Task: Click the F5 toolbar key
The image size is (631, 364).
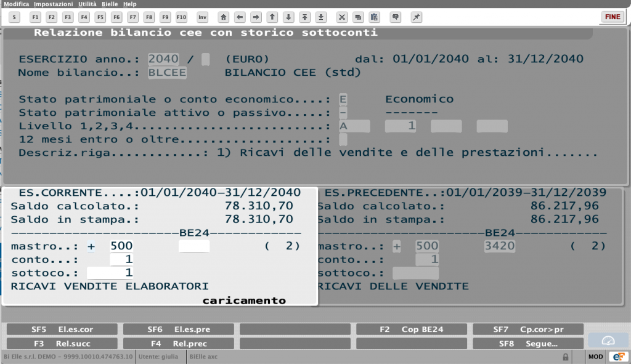Action: point(100,17)
